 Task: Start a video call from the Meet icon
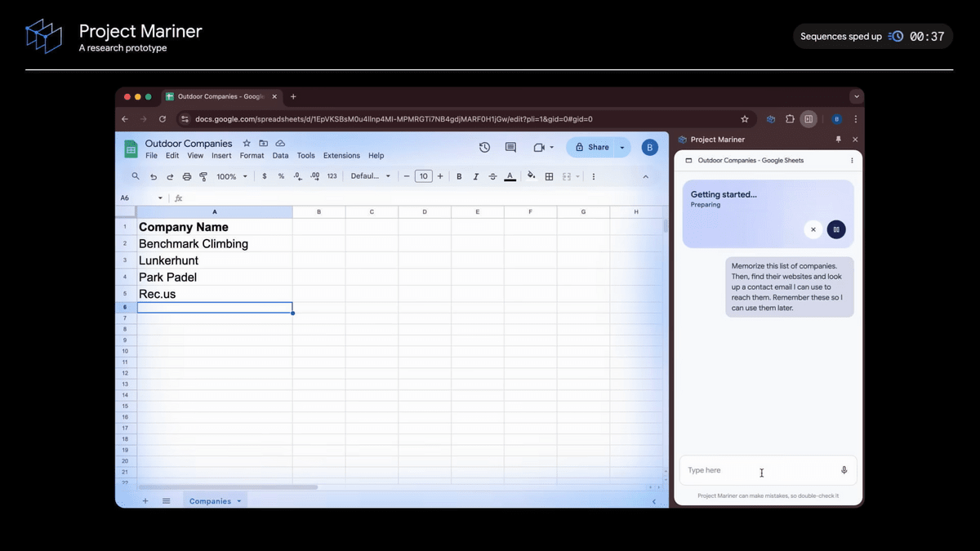point(539,147)
